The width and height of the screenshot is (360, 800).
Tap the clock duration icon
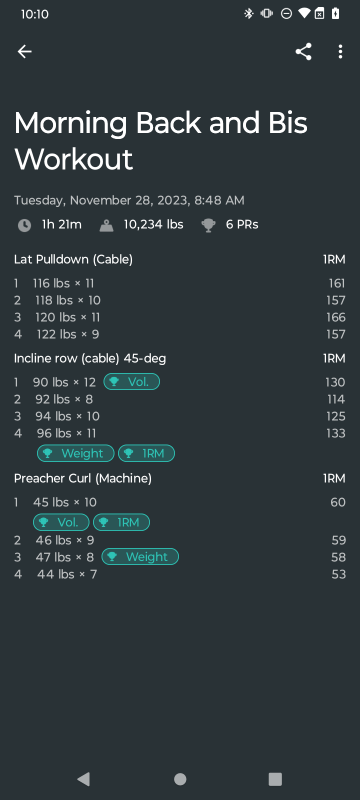(24, 225)
